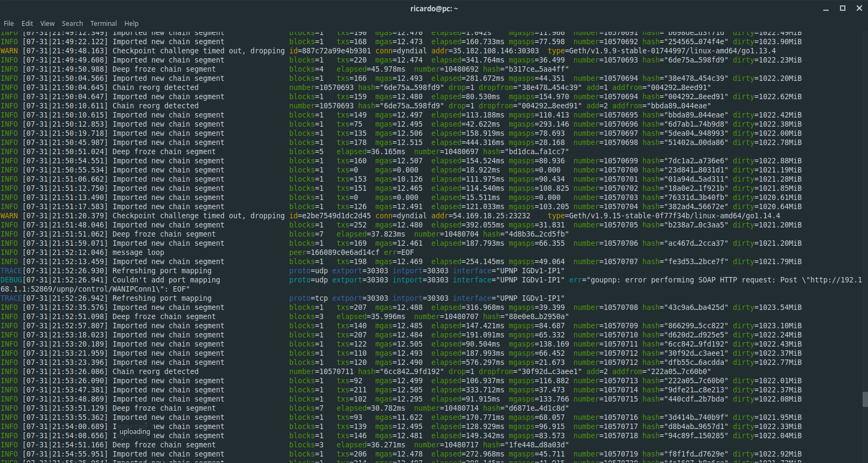868x463 pixels.
Task: Click 'Deep froze chain segment' at 21:53:51.129
Action: click(164, 408)
